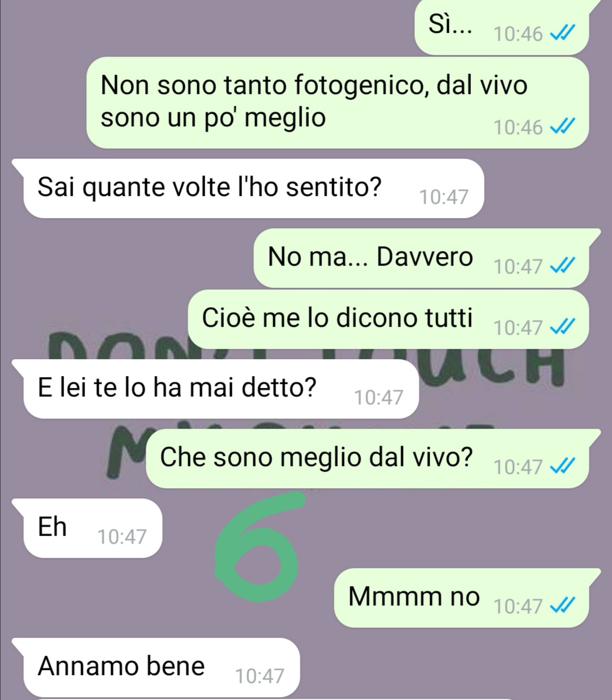
Task: Tap the 'Cioè me lo dicono tutti' message
Action: tap(394, 319)
